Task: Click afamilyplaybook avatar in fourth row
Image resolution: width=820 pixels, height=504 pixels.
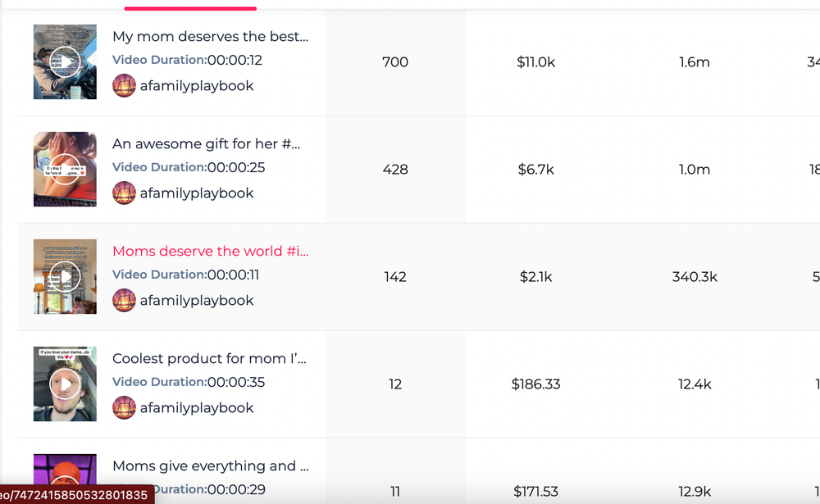Action: [x=124, y=408]
